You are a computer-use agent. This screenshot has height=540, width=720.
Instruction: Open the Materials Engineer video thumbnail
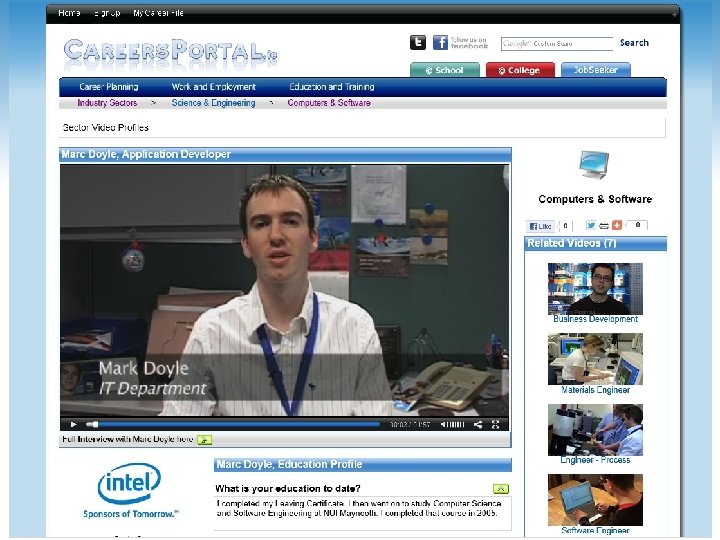point(595,359)
